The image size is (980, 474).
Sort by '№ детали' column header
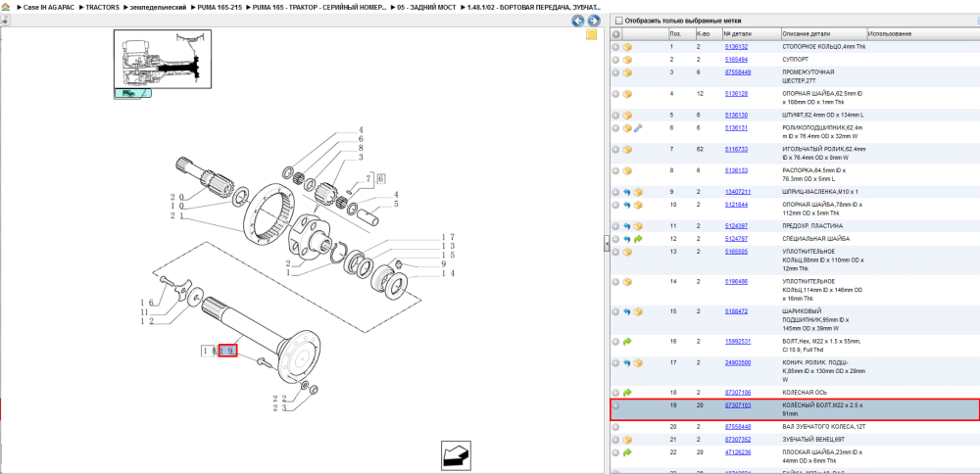pos(752,33)
